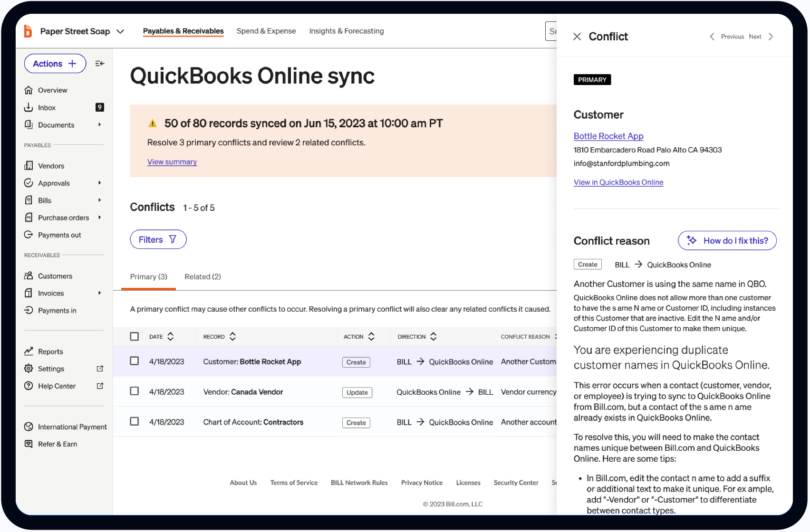
Task: Click the View summary link
Action: [172, 161]
